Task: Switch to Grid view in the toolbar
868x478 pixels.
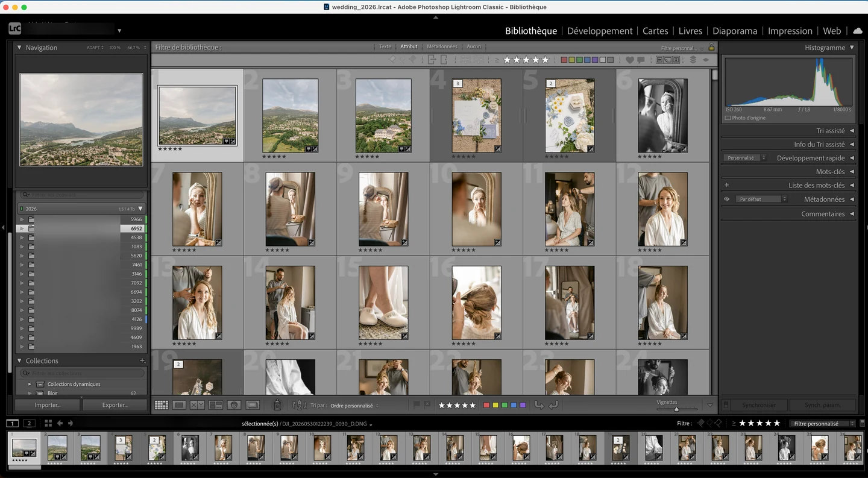Action: point(161,405)
